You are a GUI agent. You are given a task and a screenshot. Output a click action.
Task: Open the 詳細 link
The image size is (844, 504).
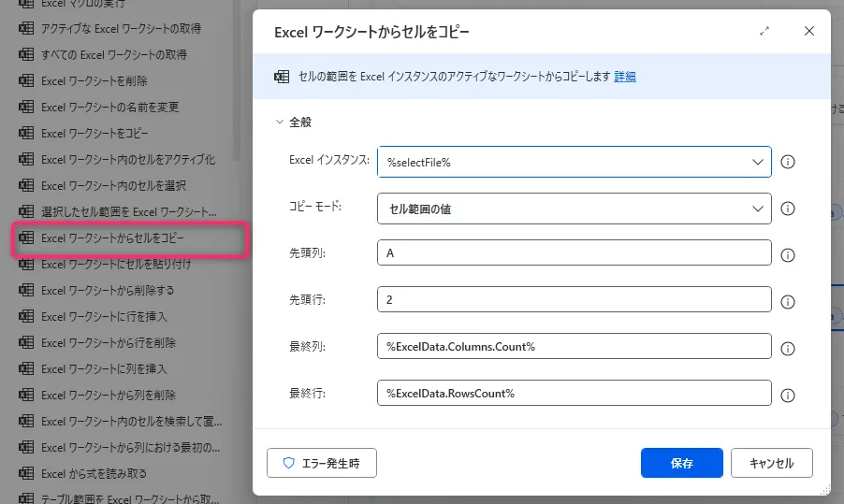coord(625,77)
